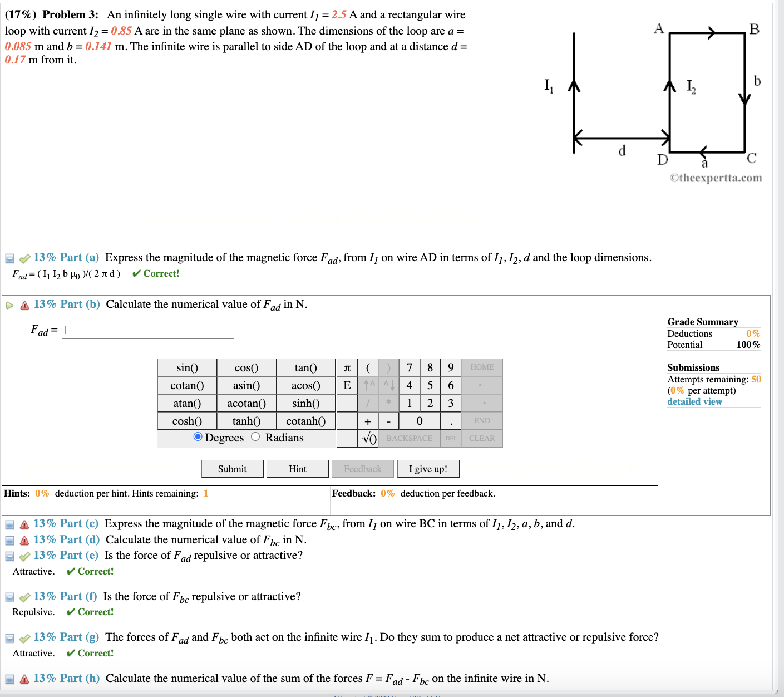
Task: Expand Part (b) using its triangle marker
Action: point(10,304)
